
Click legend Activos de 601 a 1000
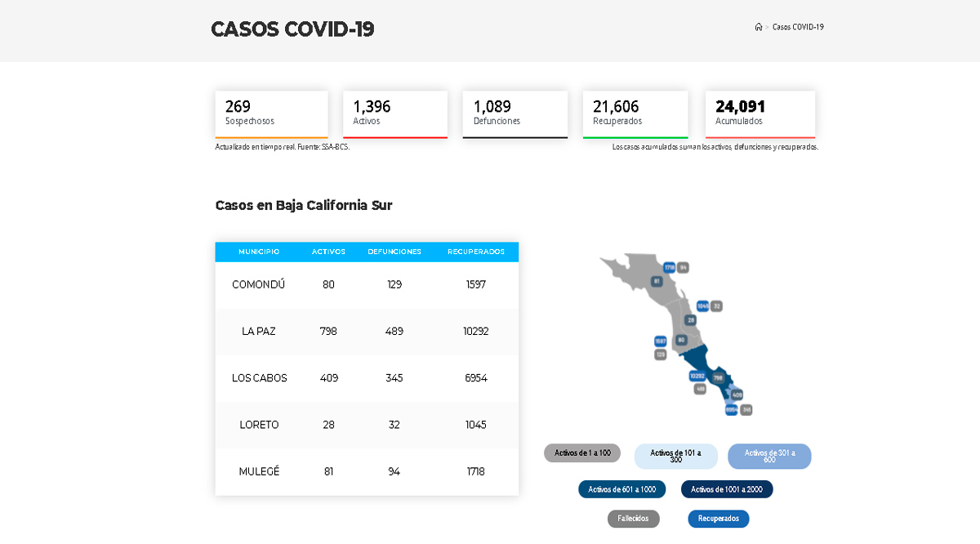click(622, 489)
